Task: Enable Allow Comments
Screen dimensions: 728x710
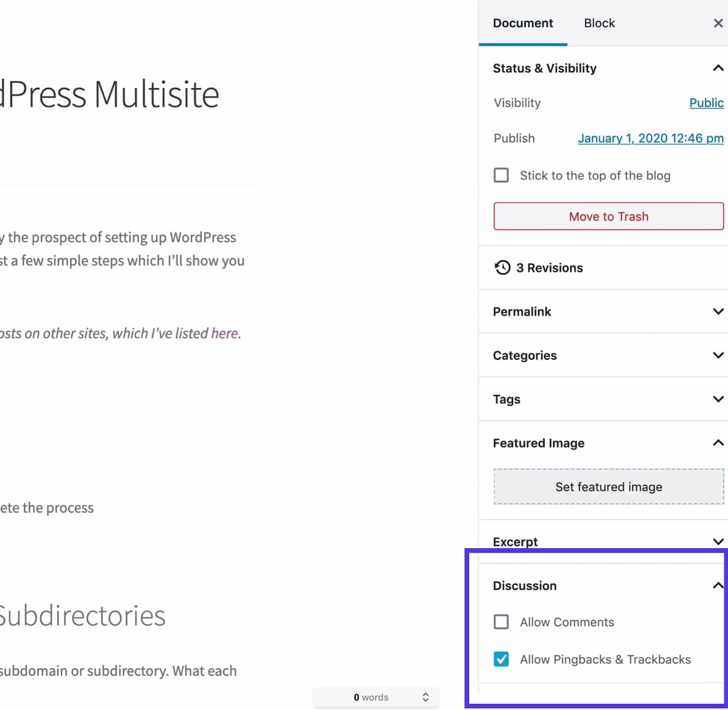Action: coord(501,622)
